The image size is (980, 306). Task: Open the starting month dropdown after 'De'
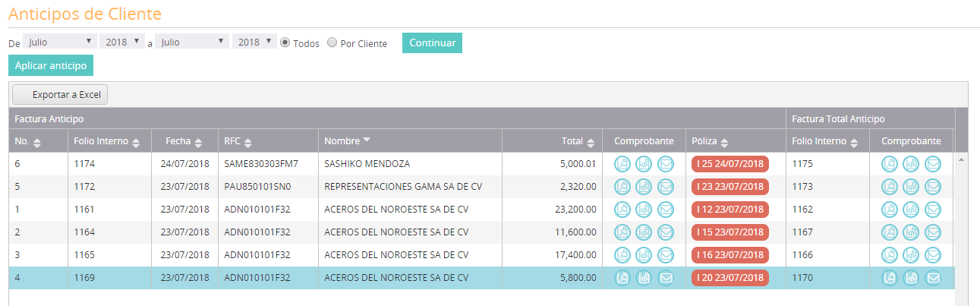(60, 42)
